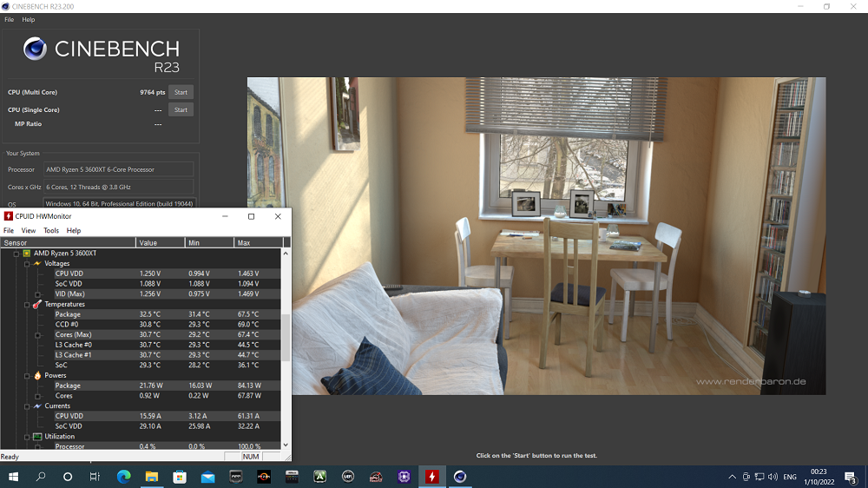This screenshot has height=488, width=868.
Task: Open the taskbar clock and date
Action: 819,477
